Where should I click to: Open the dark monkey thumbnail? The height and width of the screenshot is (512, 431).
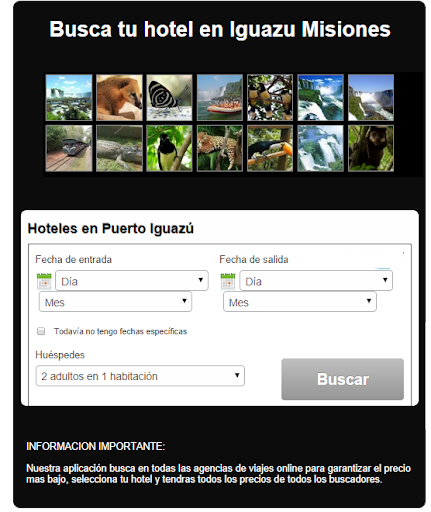(371, 148)
